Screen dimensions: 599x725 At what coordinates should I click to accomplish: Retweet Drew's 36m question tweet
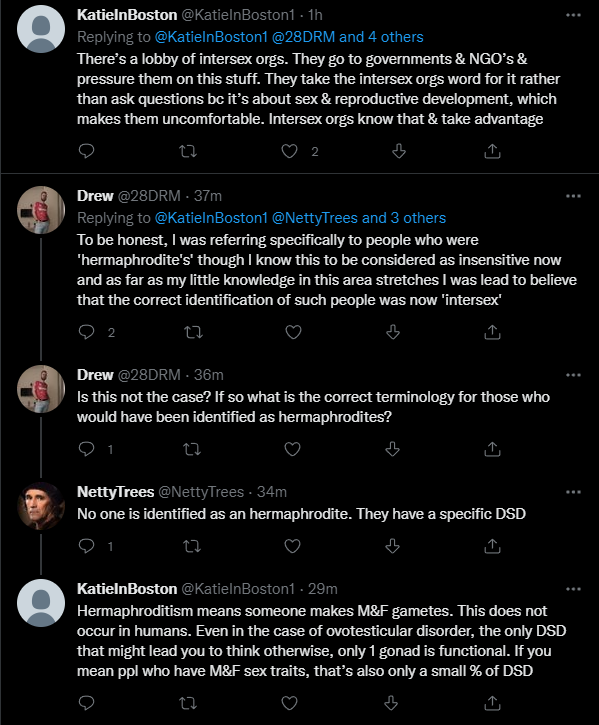[x=192, y=449]
